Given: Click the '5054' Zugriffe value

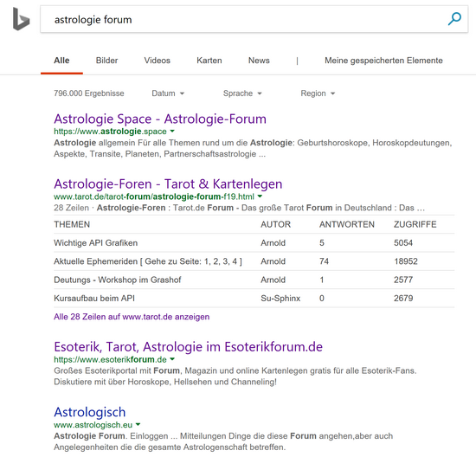Looking at the screenshot, I should 403,243.
